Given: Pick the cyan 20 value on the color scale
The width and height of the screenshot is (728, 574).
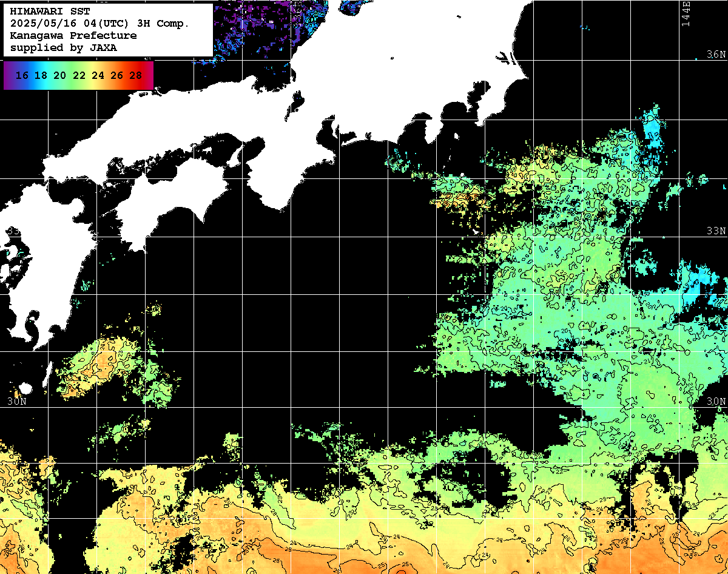Looking at the screenshot, I should tap(59, 76).
